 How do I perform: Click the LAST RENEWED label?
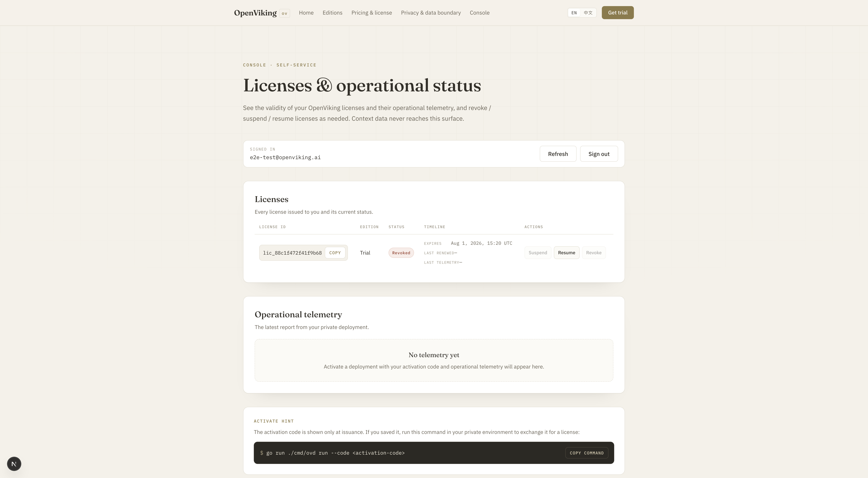pos(439,253)
